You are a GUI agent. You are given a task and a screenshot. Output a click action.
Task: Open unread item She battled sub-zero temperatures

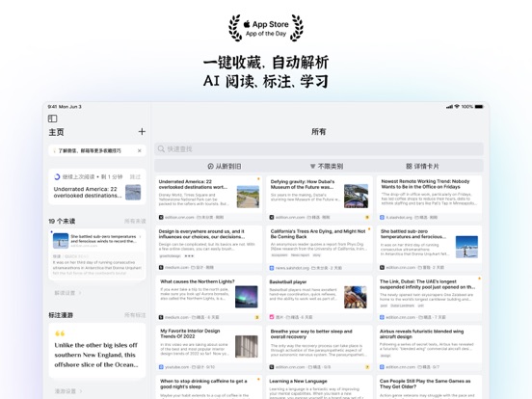click(x=97, y=255)
